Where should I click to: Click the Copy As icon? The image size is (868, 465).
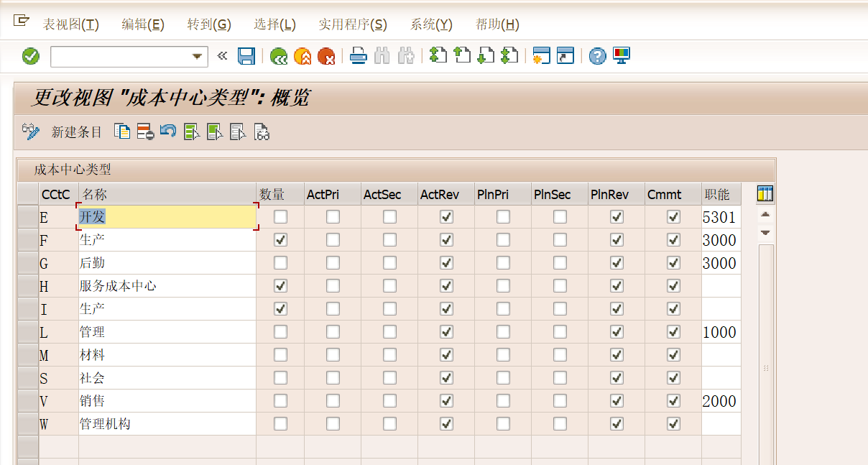123,132
